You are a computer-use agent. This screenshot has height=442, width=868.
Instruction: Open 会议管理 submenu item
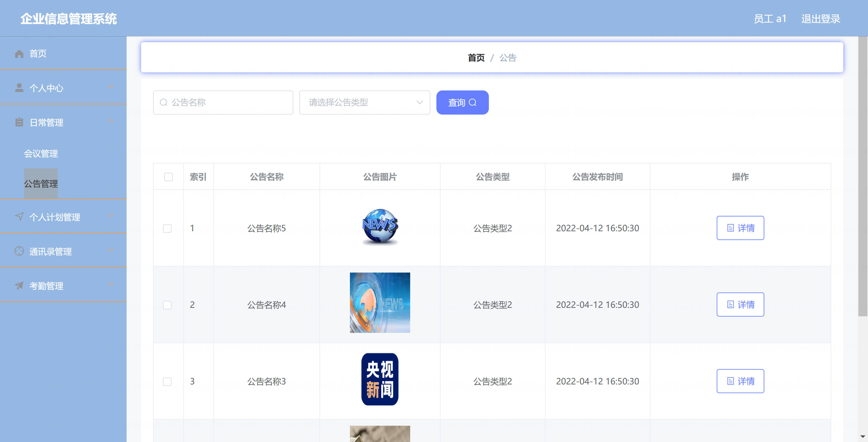coord(41,153)
